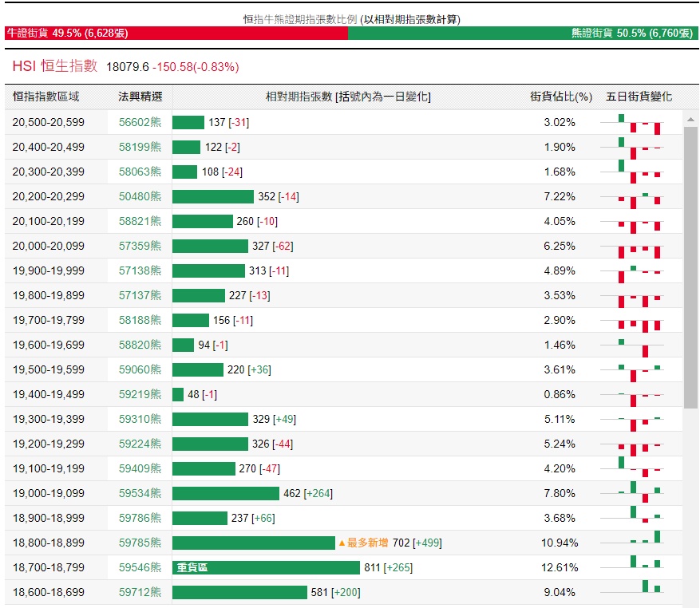Click the 18,800-18,899 row's green bar
The height and width of the screenshot is (608, 700).
click(x=254, y=543)
